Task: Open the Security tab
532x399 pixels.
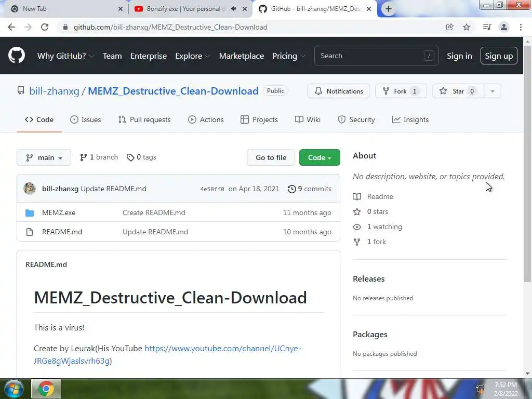Action: point(356,120)
